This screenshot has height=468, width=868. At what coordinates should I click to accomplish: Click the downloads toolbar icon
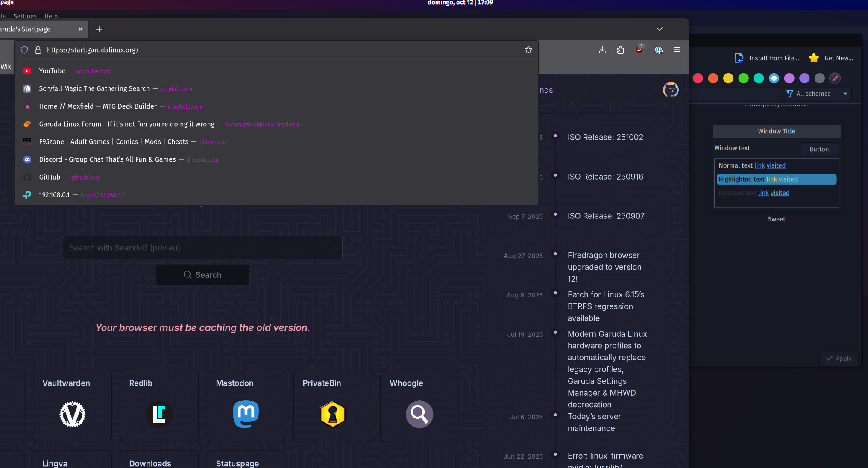[x=602, y=50]
